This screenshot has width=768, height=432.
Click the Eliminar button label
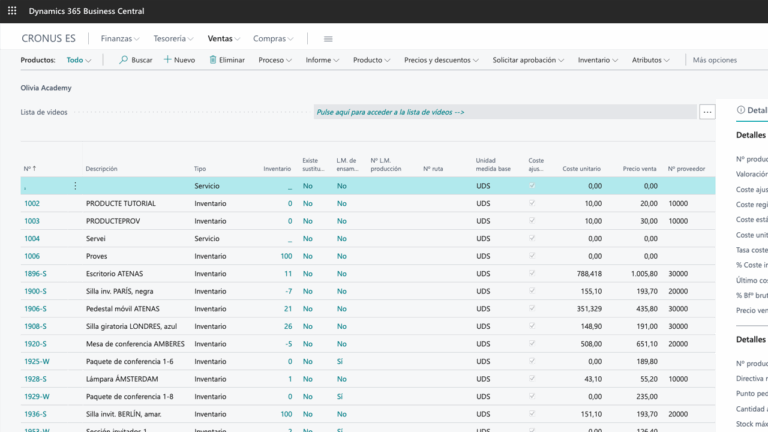pos(232,60)
